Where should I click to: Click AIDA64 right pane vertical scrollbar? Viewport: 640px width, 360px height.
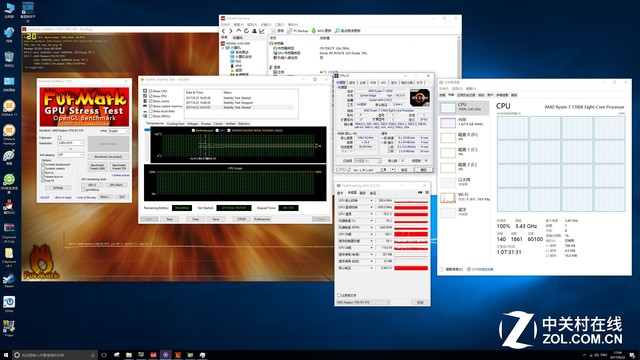click(x=459, y=55)
